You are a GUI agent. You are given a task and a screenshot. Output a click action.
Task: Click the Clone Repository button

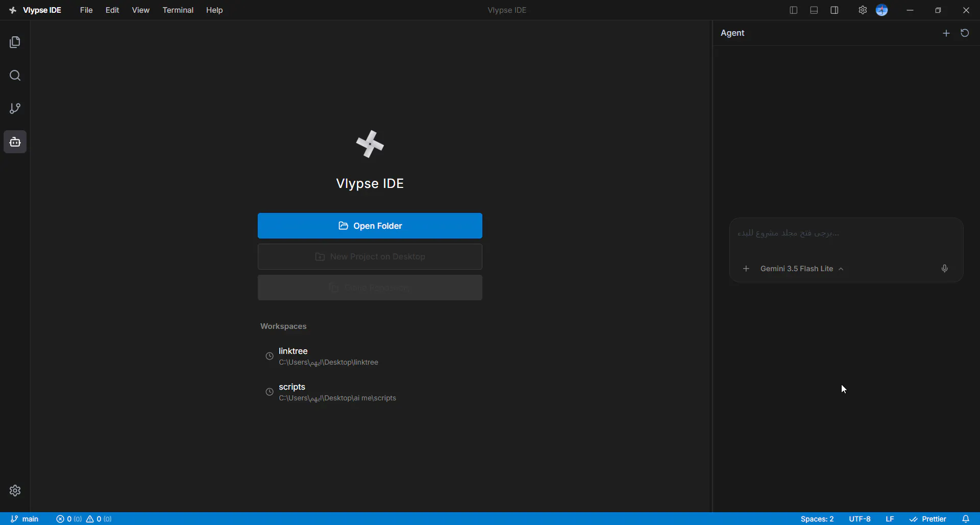(x=370, y=288)
